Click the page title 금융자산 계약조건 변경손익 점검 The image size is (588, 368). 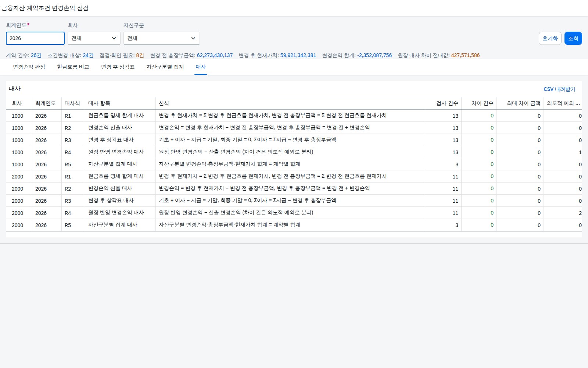(45, 8)
